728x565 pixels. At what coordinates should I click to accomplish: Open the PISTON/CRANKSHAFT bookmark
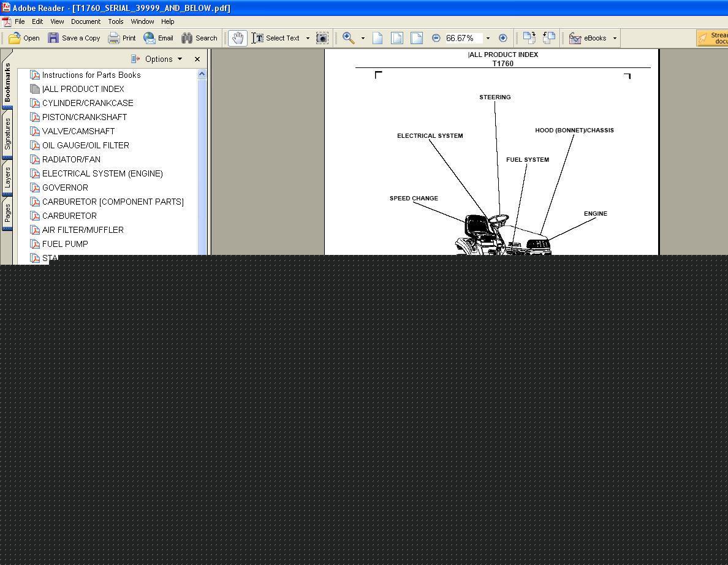84,117
